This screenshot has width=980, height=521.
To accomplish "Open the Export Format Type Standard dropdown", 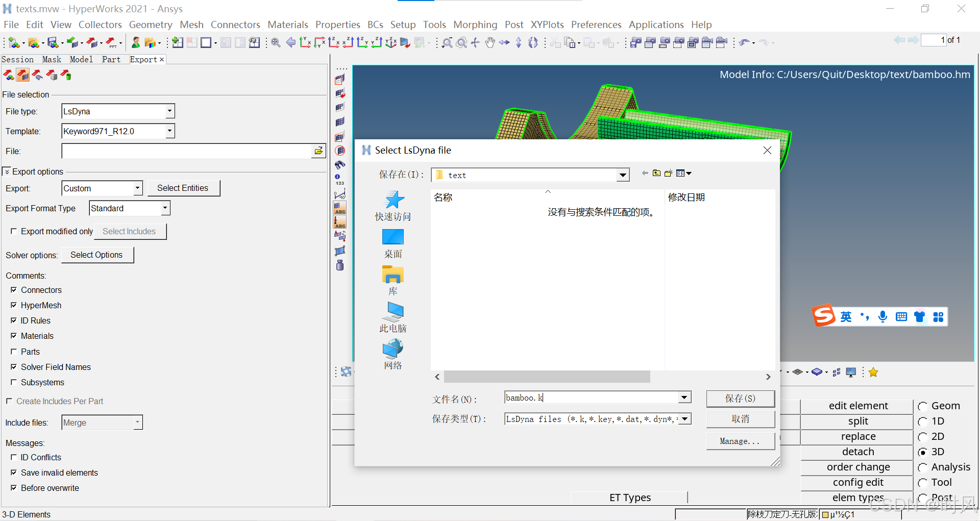I will coord(165,208).
